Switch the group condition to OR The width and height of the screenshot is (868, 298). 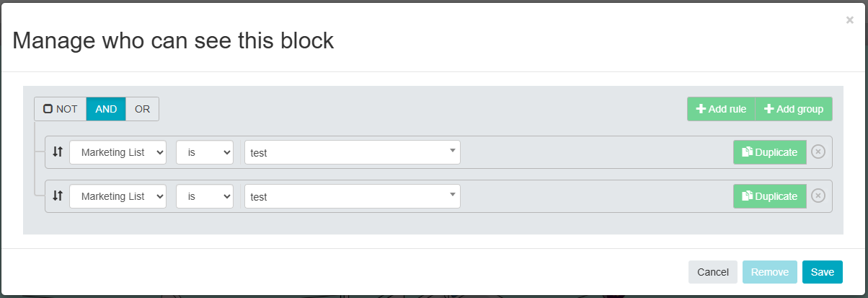pyautogui.click(x=142, y=109)
